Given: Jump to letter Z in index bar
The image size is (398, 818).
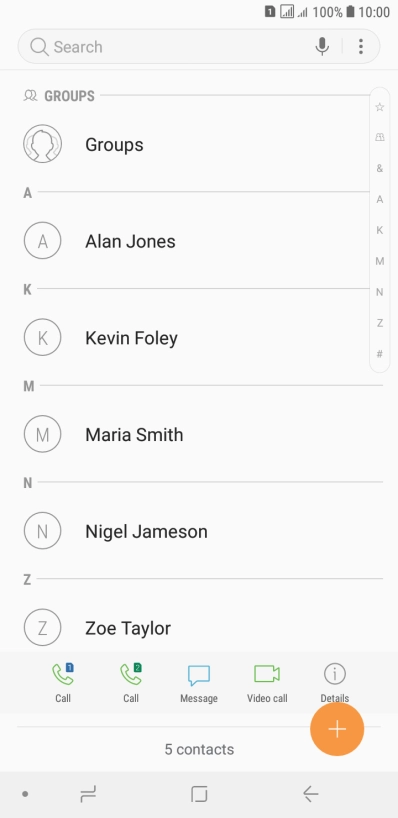Looking at the screenshot, I should (380, 323).
